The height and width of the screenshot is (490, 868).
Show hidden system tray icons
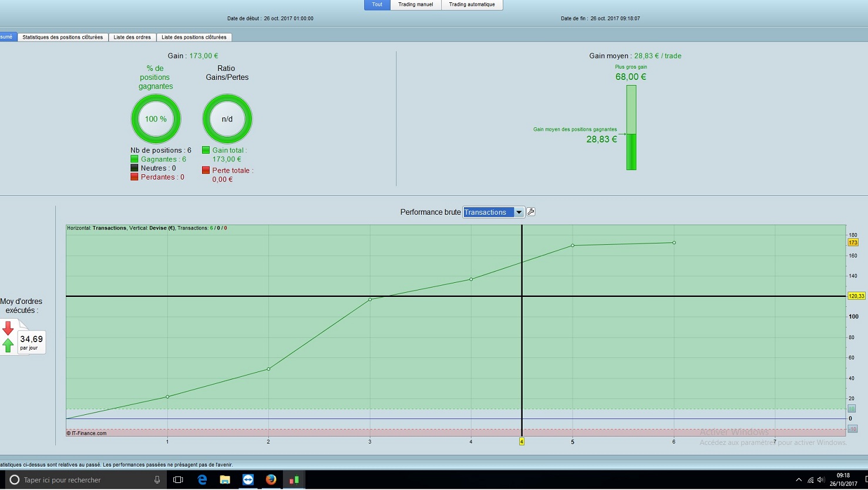point(799,479)
